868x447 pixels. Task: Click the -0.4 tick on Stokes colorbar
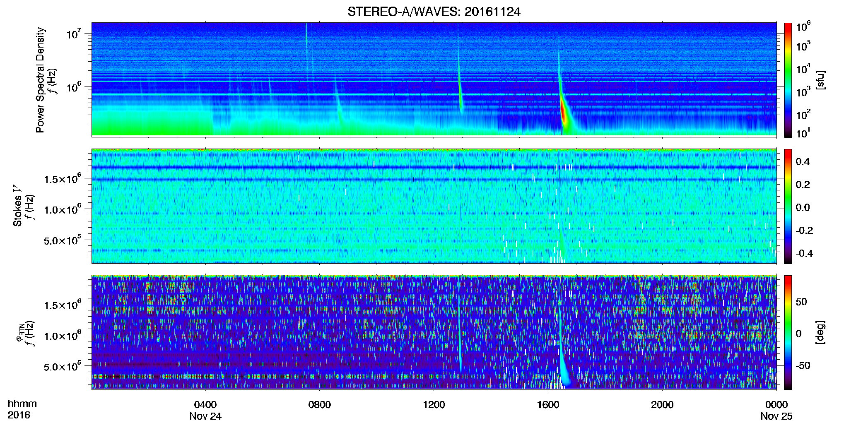(x=804, y=253)
